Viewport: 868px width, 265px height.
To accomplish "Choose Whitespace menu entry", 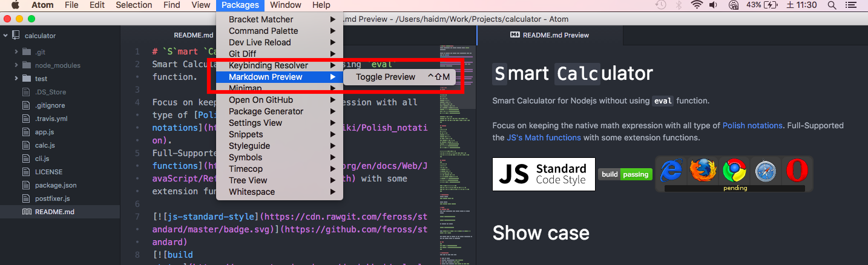I will [x=280, y=192].
